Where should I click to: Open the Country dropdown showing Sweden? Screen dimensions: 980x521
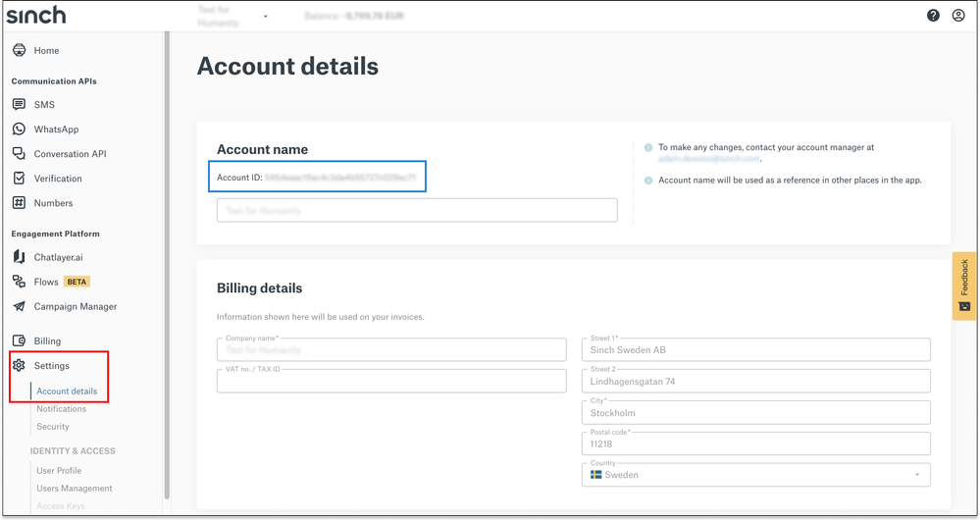(x=755, y=475)
